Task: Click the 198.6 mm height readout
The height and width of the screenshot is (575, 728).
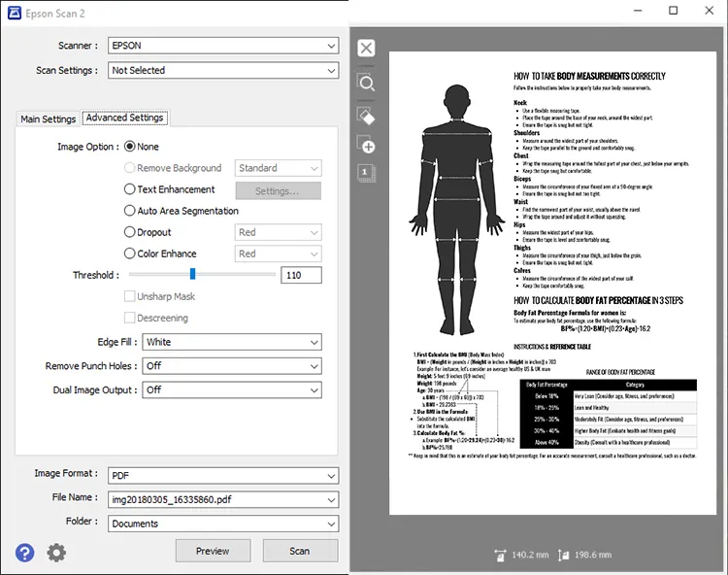Action: pyautogui.click(x=593, y=555)
